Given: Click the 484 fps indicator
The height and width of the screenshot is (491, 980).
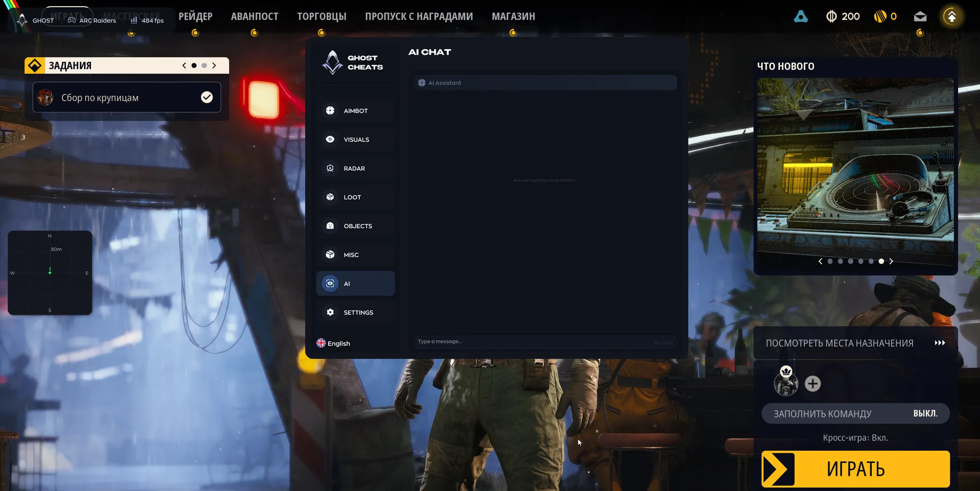Looking at the screenshot, I should pyautogui.click(x=147, y=20).
